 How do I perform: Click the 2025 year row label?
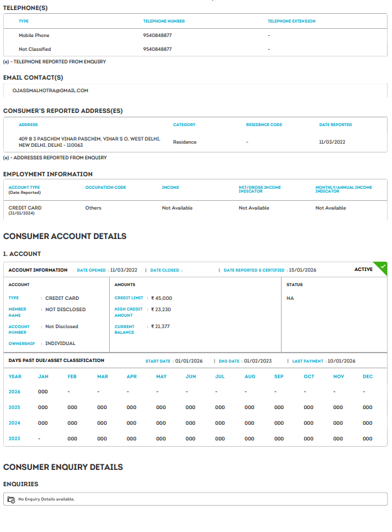pyautogui.click(x=14, y=407)
